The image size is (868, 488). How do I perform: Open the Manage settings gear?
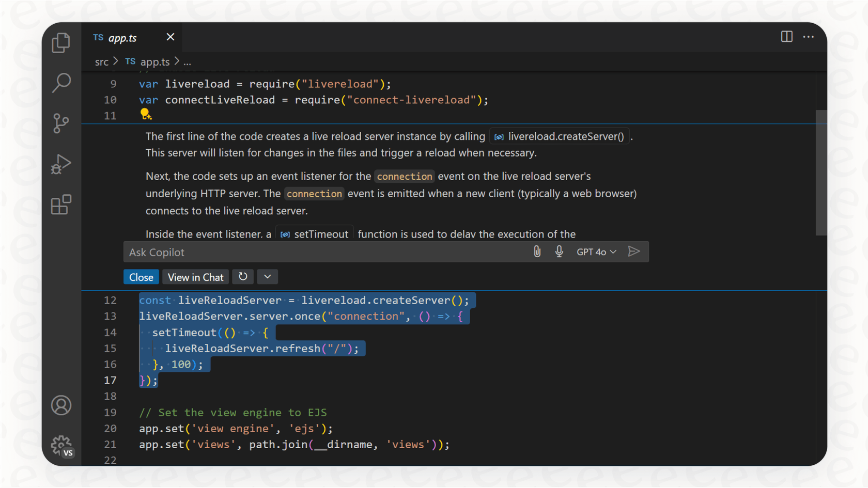(x=61, y=445)
